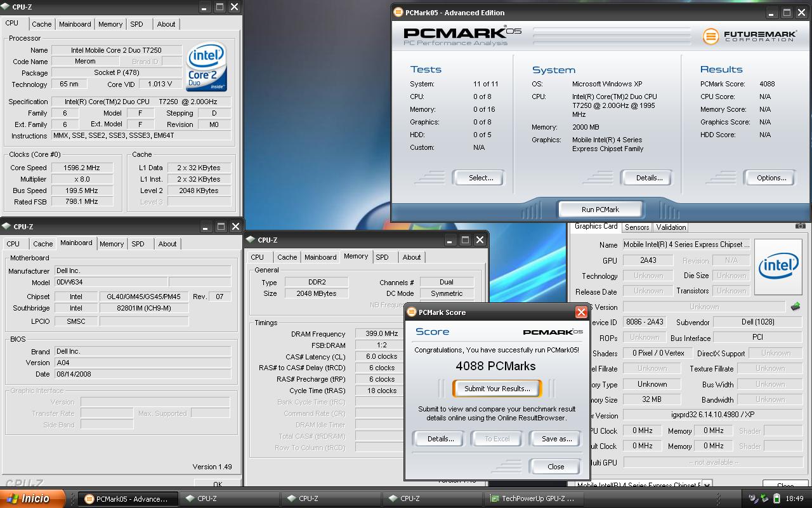Open the Memory tab in Mainboard CPU-Z window
The height and width of the screenshot is (508, 812).
click(112, 244)
